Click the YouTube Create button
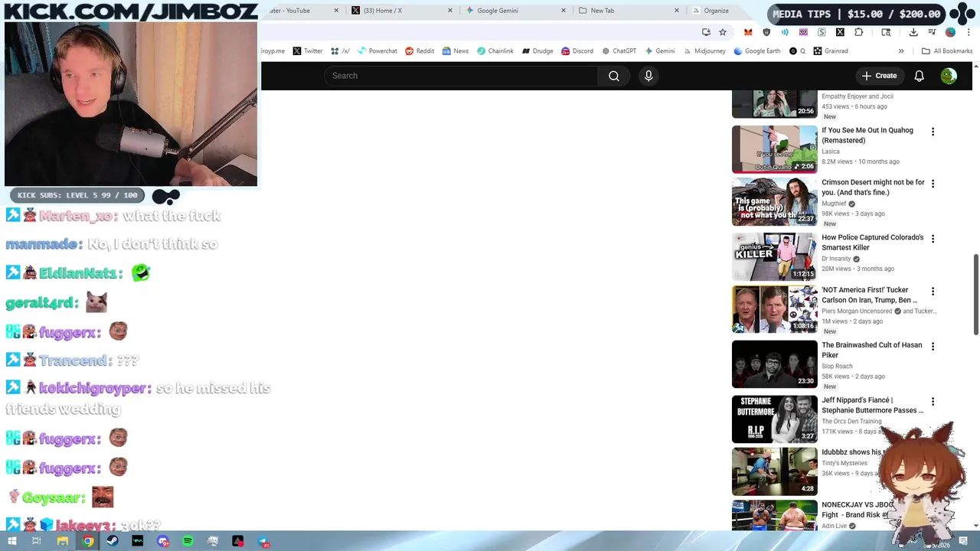 point(879,76)
